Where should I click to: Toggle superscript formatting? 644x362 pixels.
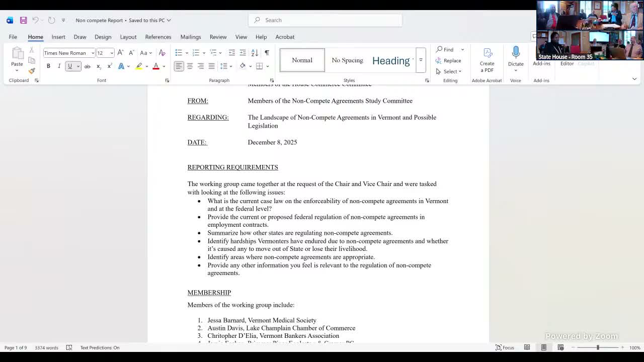click(x=110, y=66)
